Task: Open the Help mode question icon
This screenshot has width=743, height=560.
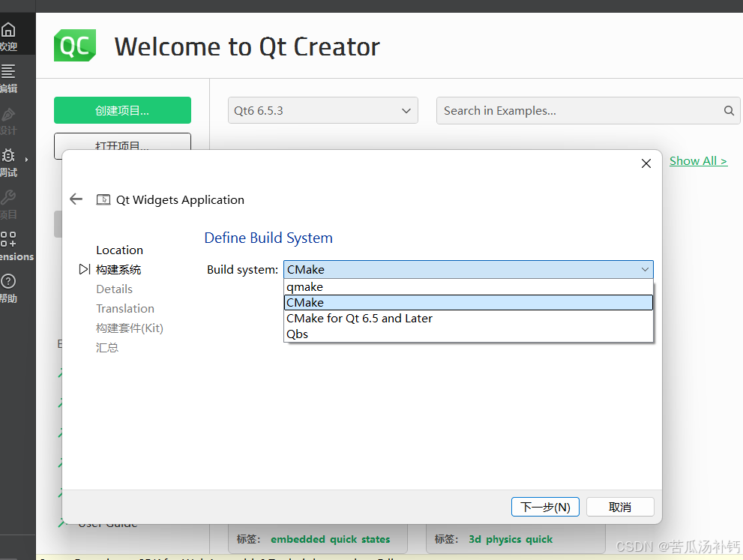Action: coord(8,281)
